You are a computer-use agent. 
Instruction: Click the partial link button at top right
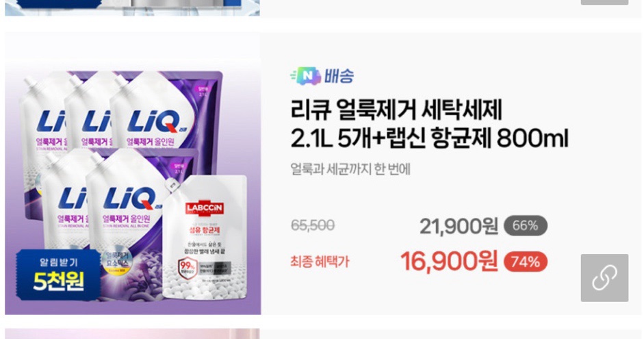[604, 2]
